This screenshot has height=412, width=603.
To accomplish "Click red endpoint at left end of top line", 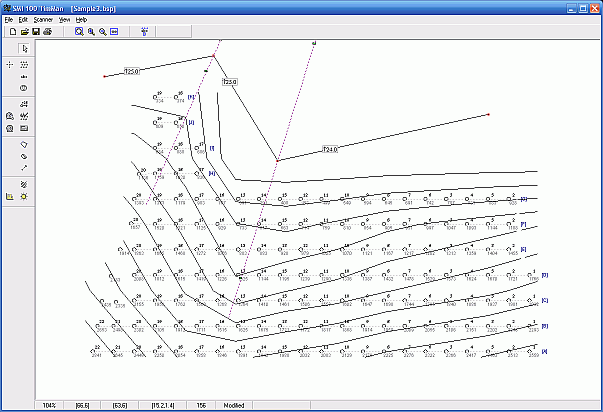I will 104,77.
